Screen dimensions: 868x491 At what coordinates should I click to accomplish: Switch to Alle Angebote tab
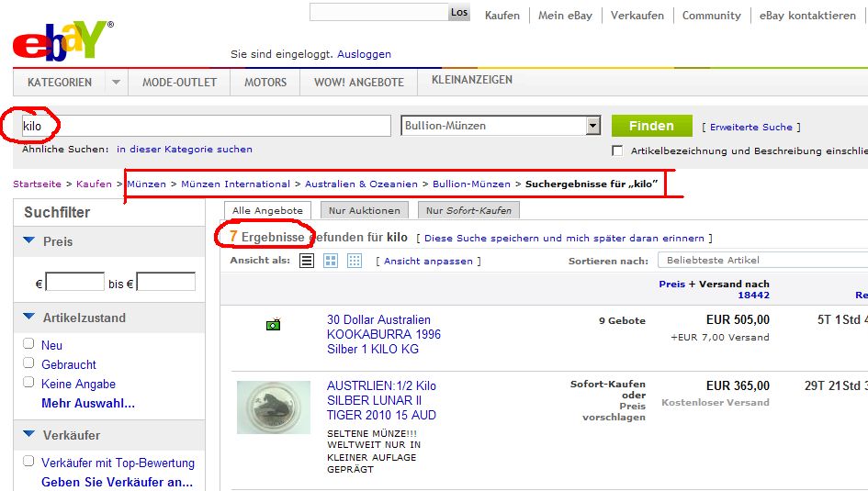pyautogui.click(x=267, y=210)
